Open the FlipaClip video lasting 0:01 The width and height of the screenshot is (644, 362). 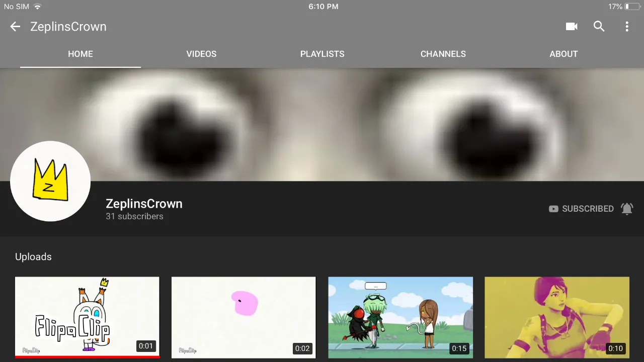click(87, 317)
